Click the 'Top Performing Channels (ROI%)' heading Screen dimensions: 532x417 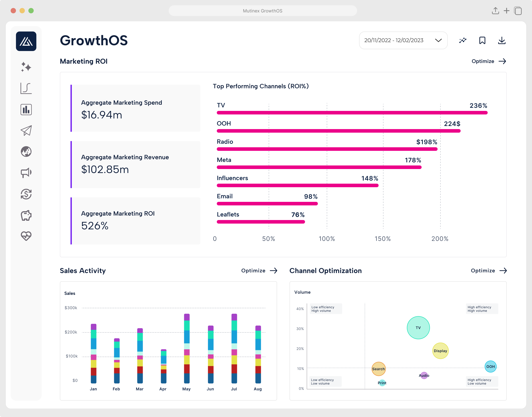click(261, 86)
